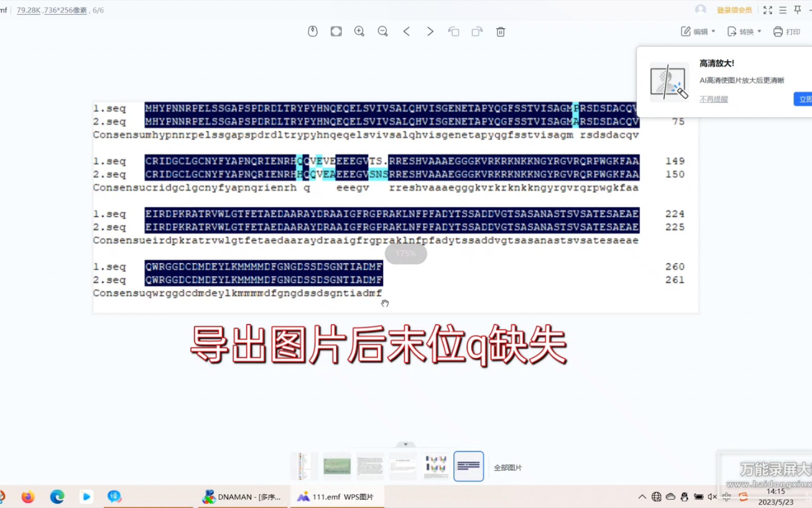Collapse the thumbnail strip chevron
Image resolution: width=812 pixels, height=508 pixels.
pyautogui.click(x=405, y=444)
